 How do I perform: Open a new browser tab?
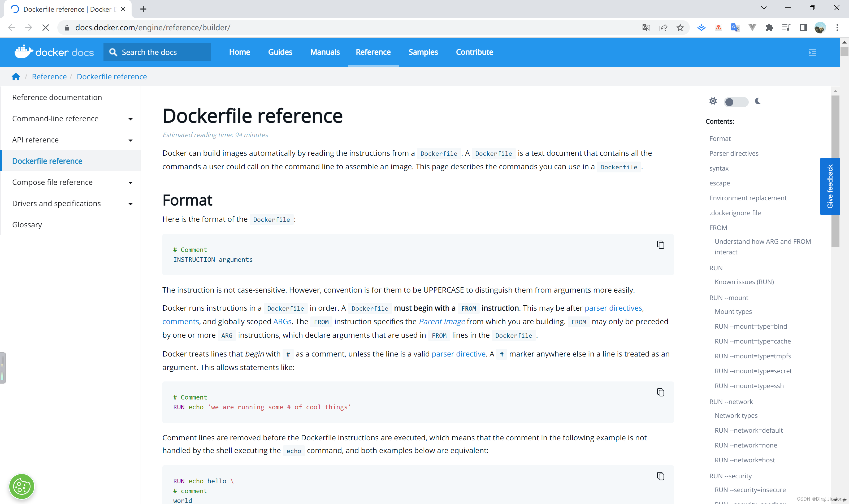coord(143,9)
